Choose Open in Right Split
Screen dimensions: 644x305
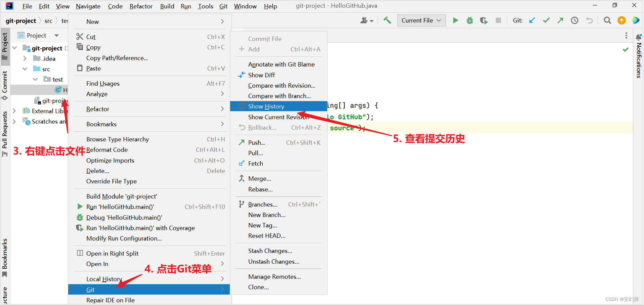pos(150,253)
